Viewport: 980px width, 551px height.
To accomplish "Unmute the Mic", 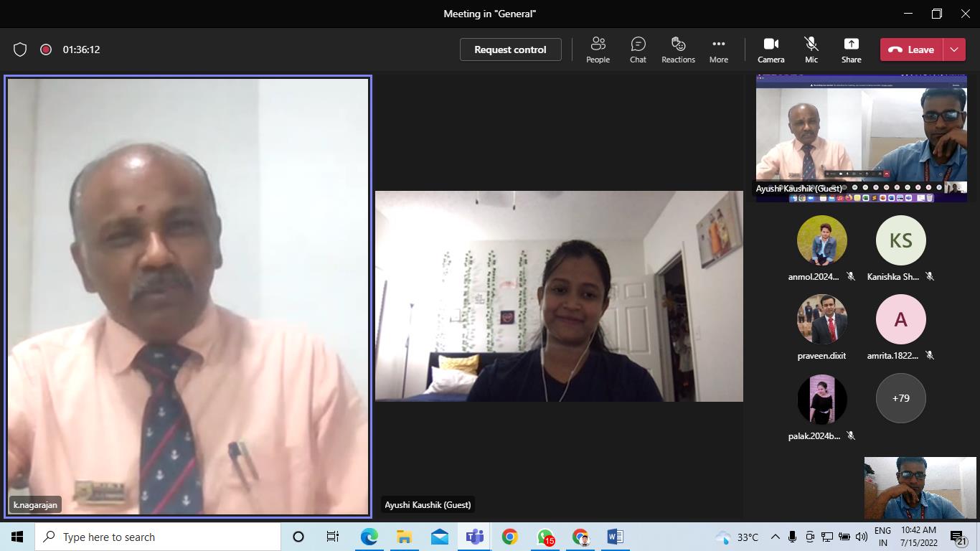I will click(x=811, y=50).
